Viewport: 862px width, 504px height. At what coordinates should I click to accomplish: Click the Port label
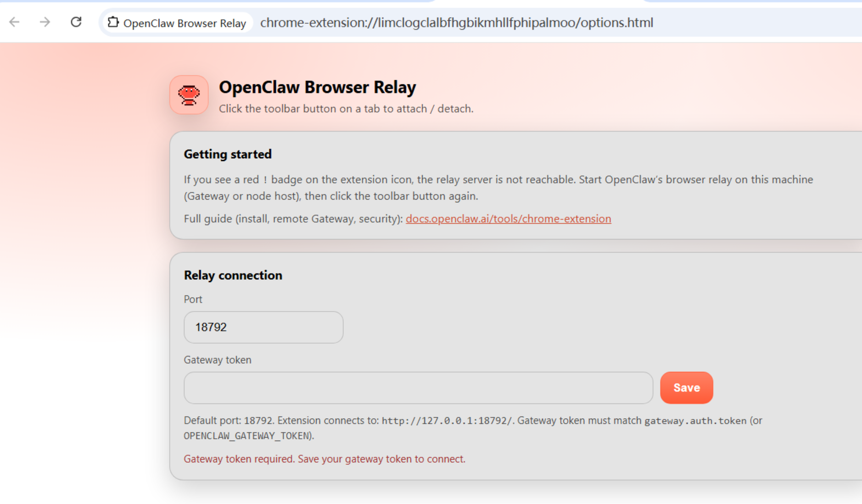(x=193, y=299)
